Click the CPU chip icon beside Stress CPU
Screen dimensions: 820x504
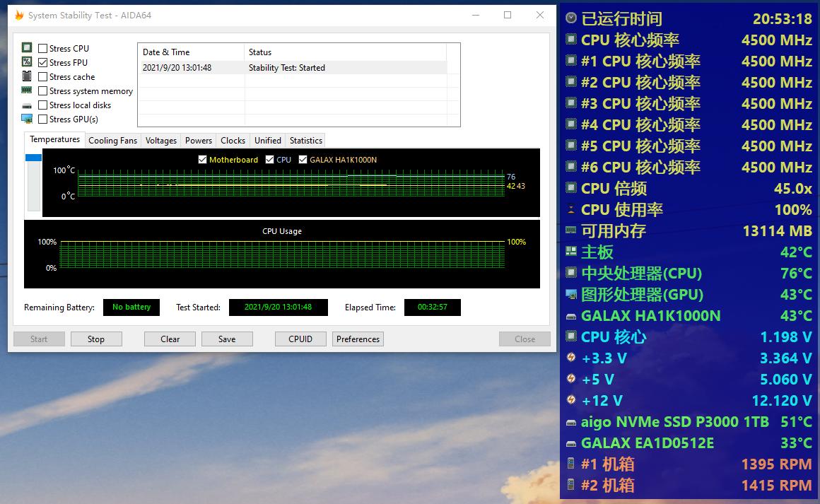(27, 48)
